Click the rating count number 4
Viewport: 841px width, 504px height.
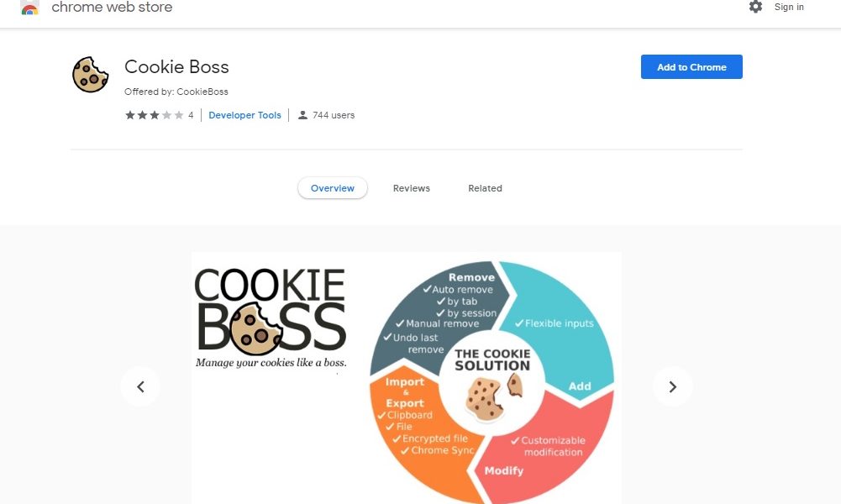191,115
